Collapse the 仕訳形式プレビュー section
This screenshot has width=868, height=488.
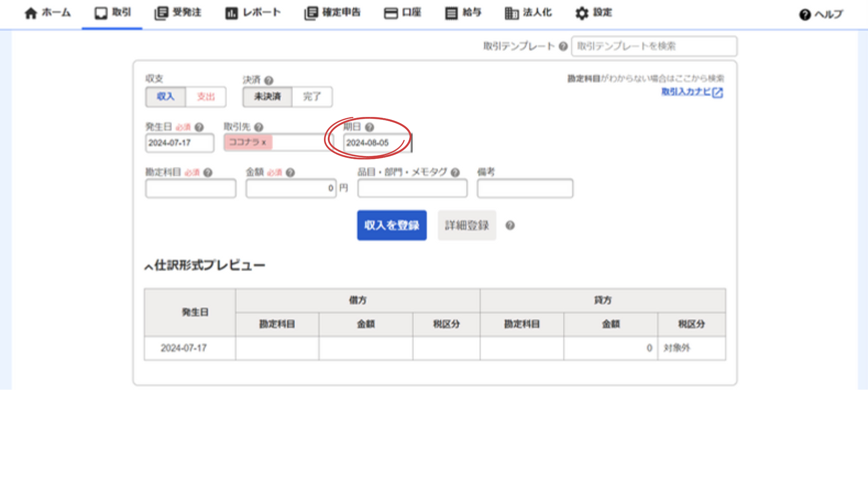coord(149,266)
